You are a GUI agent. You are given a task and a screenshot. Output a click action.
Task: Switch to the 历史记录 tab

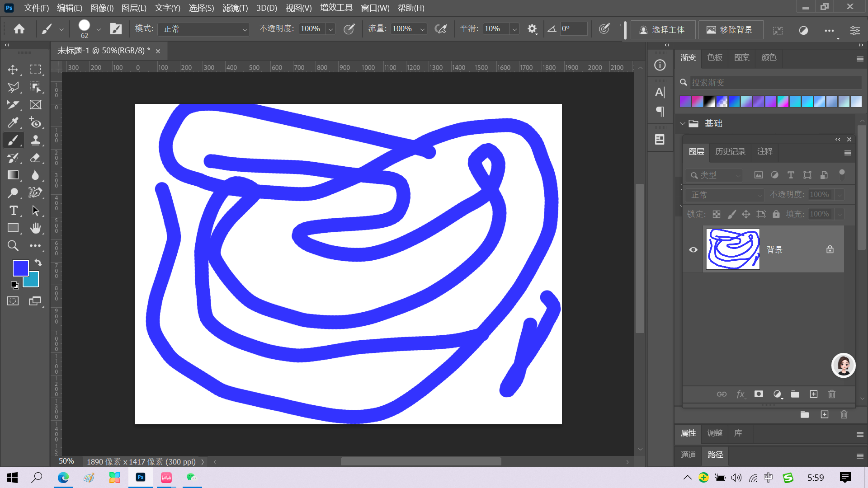tap(730, 151)
